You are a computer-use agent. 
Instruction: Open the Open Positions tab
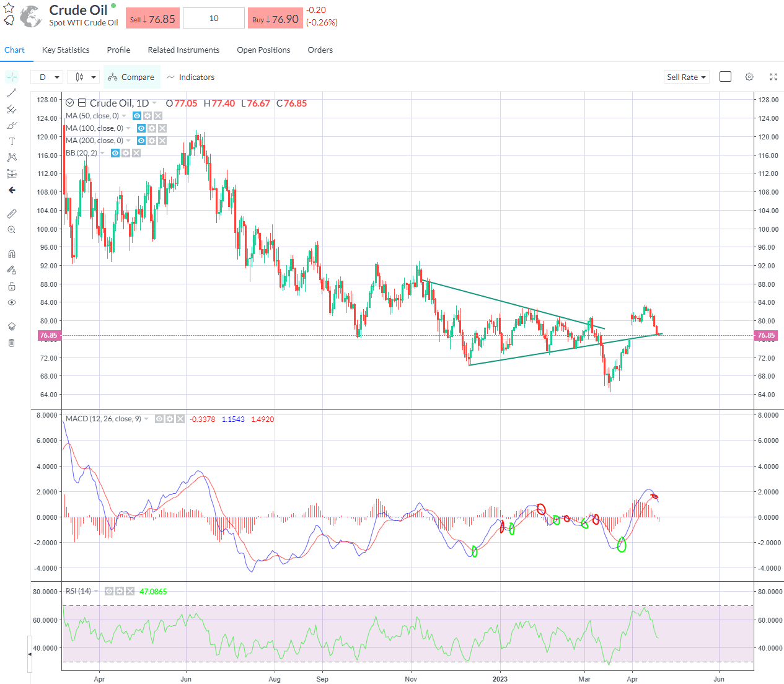click(x=263, y=50)
